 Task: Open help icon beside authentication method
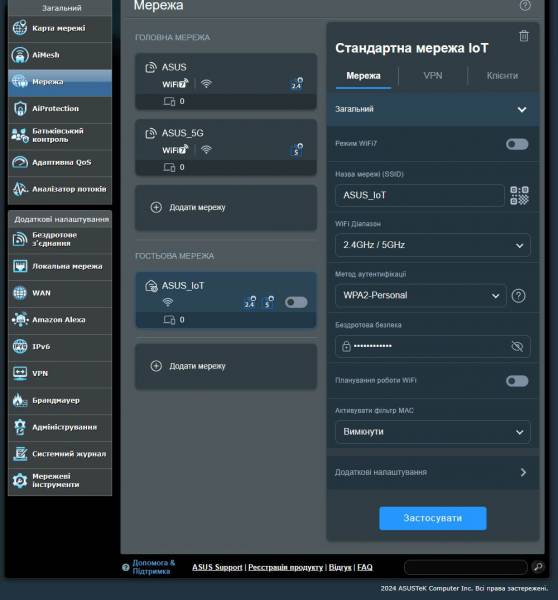click(x=518, y=296)
